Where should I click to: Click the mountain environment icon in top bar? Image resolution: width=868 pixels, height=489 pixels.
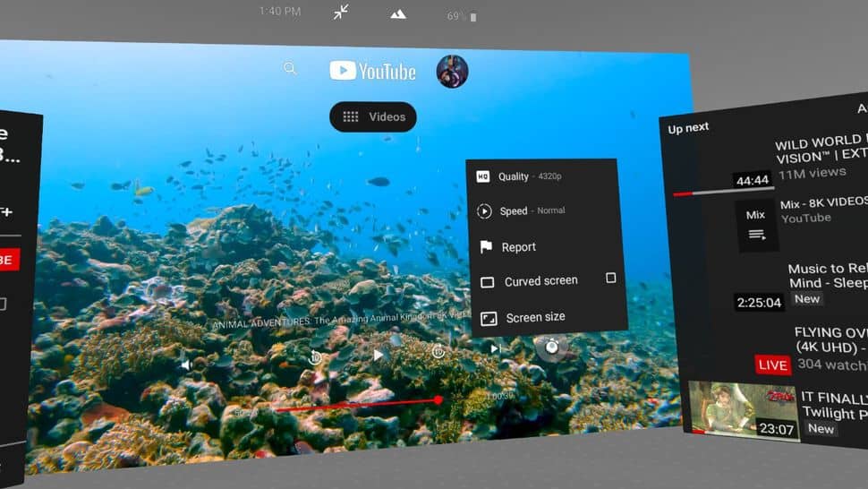[398, 13]
